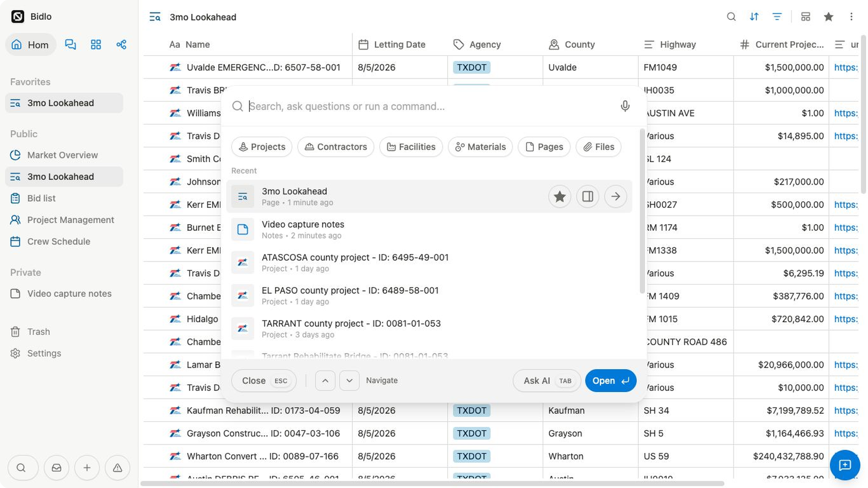Click the Trash icon in sidebar

(x=15, y=332)
